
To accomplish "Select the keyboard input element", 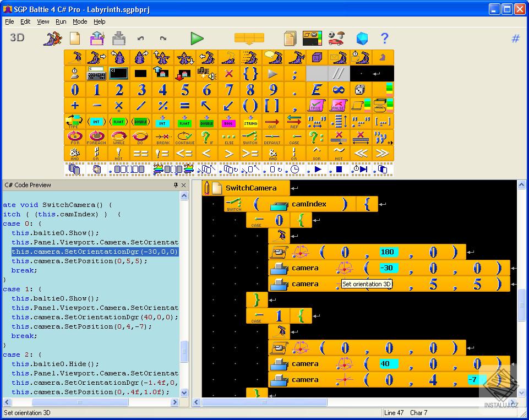I will coord(97,74).
